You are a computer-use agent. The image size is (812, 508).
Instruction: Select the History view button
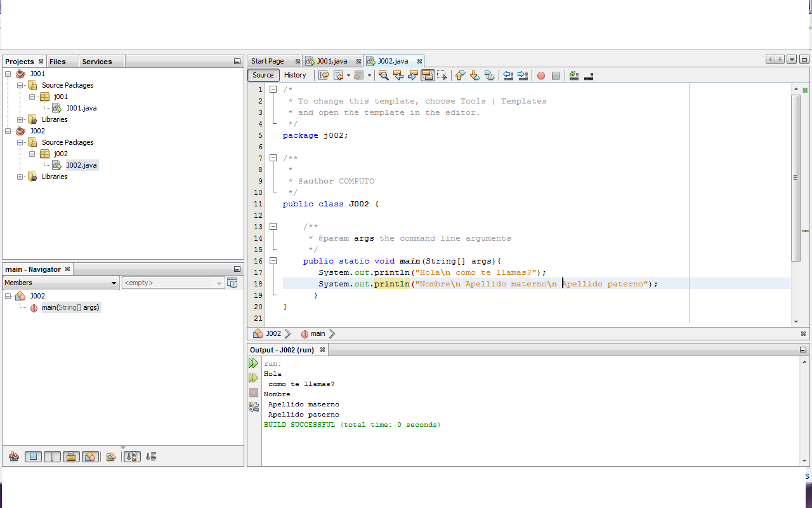[x=295, y=75]
